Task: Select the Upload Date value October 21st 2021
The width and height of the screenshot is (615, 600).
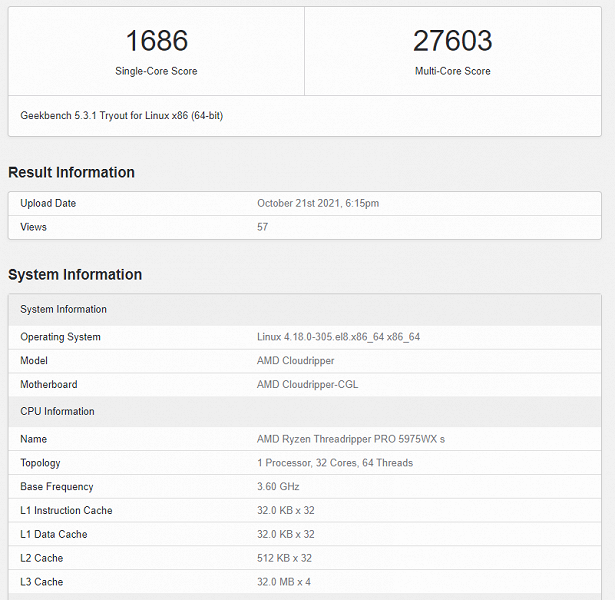Action: (317, 203)
